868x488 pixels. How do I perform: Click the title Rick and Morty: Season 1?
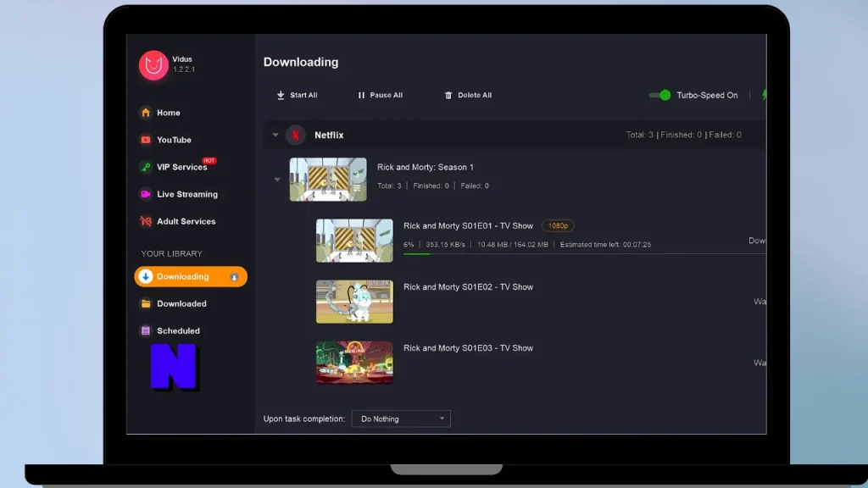(x=426, y=167)
